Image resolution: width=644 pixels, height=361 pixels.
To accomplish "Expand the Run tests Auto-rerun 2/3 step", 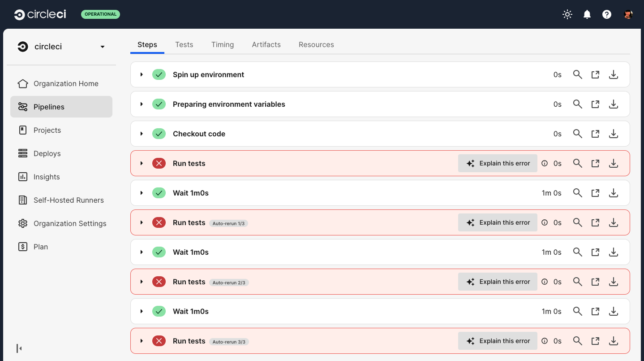I will coord(142,282).
